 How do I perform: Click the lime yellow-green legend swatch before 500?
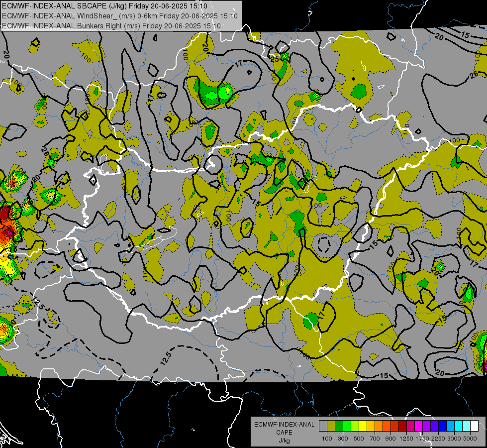[x=355, y=426]
